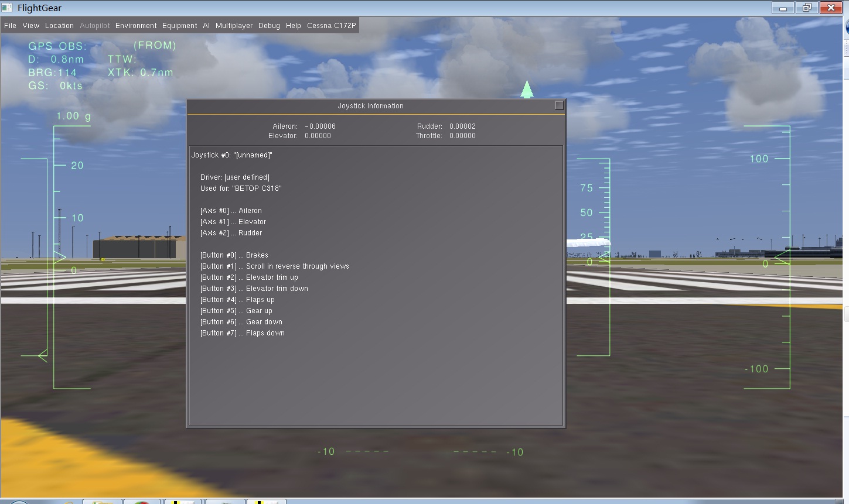Select the 'Elevator trim down' row
Viewport: 849px width, 504px height.
pos(254,289)
